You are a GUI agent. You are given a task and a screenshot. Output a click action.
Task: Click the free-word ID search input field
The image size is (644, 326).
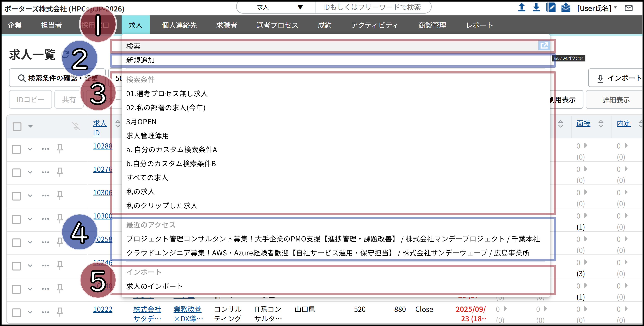[x=372, y=8]
